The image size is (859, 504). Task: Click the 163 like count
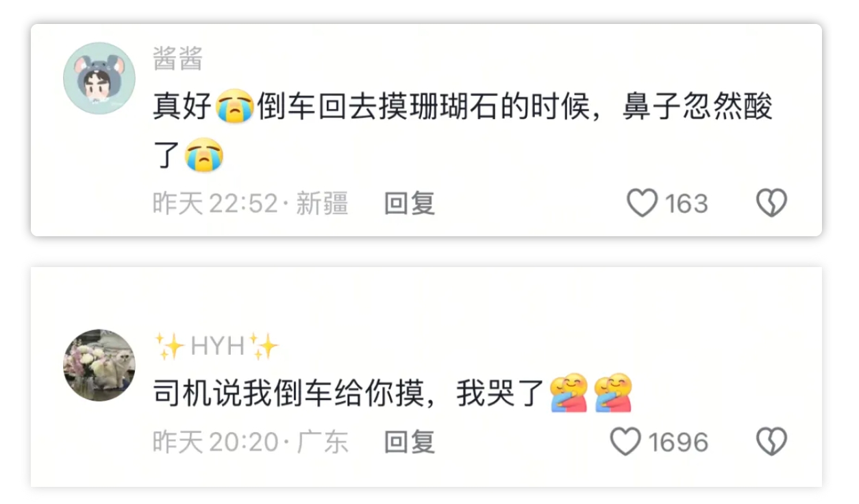[x=686, y=204]
